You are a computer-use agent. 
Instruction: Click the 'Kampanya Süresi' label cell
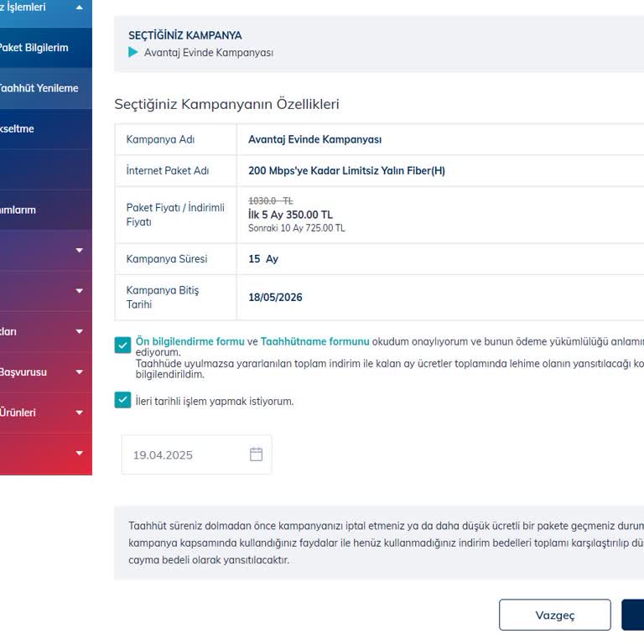coord(176,259)
